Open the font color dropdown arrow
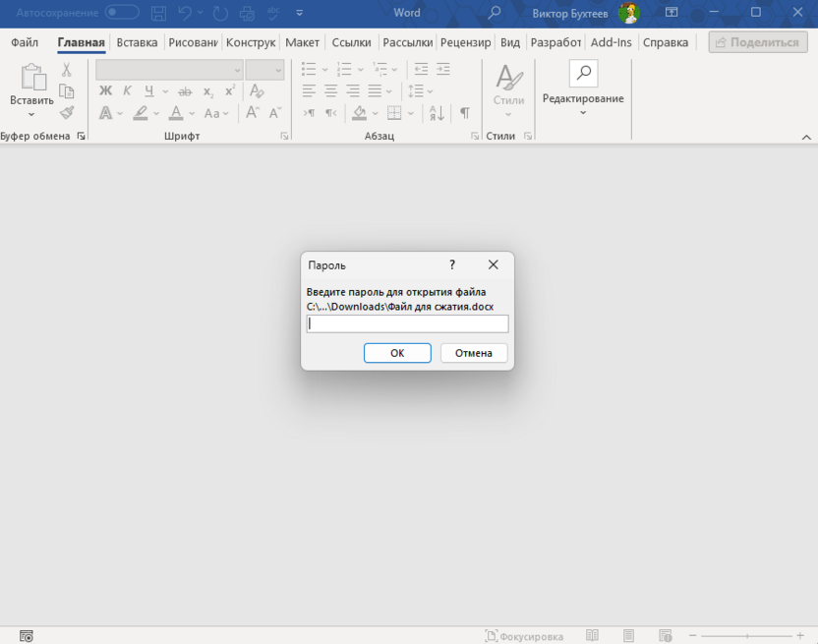The image size is (818, 644). [x=193, y=114]
